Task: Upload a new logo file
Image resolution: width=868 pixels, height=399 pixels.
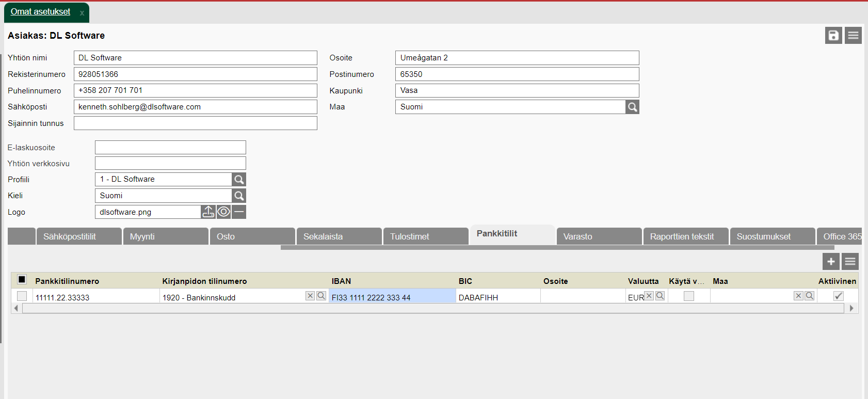Action: [x=208, y=212]
